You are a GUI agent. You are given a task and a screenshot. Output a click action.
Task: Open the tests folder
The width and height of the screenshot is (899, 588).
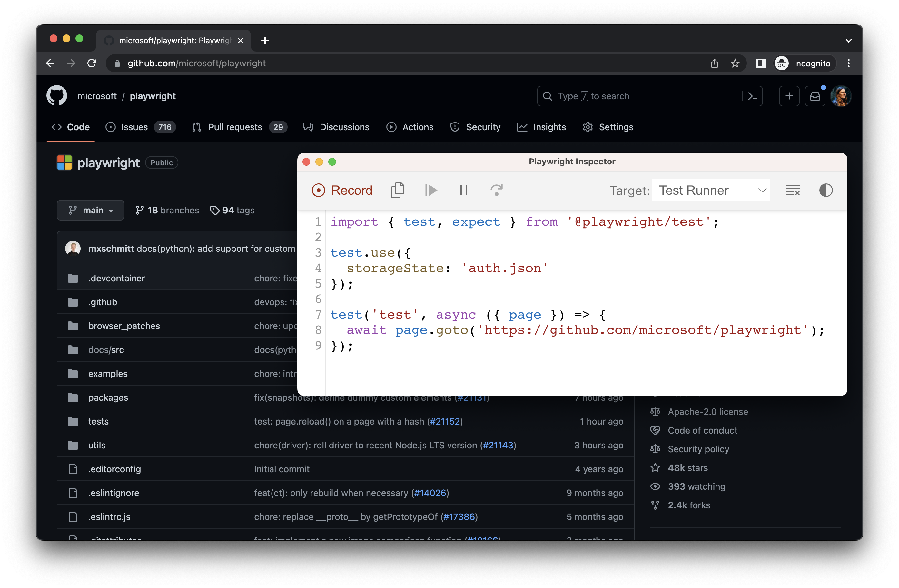98,421
